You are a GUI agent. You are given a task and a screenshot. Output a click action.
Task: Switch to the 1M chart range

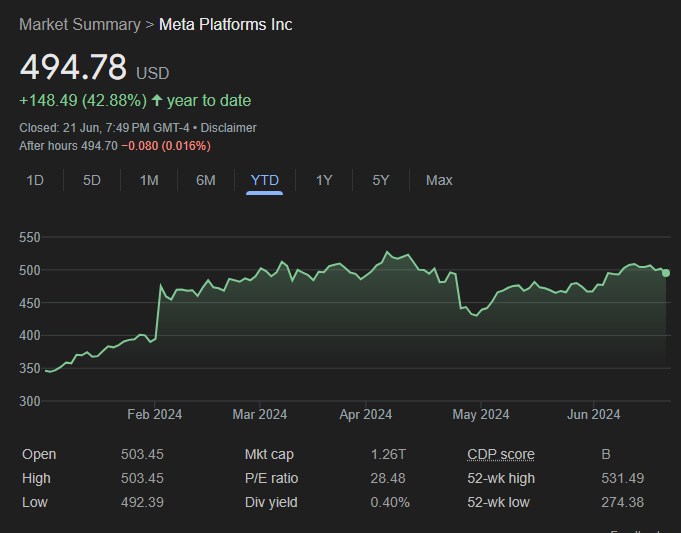[149, 180]
